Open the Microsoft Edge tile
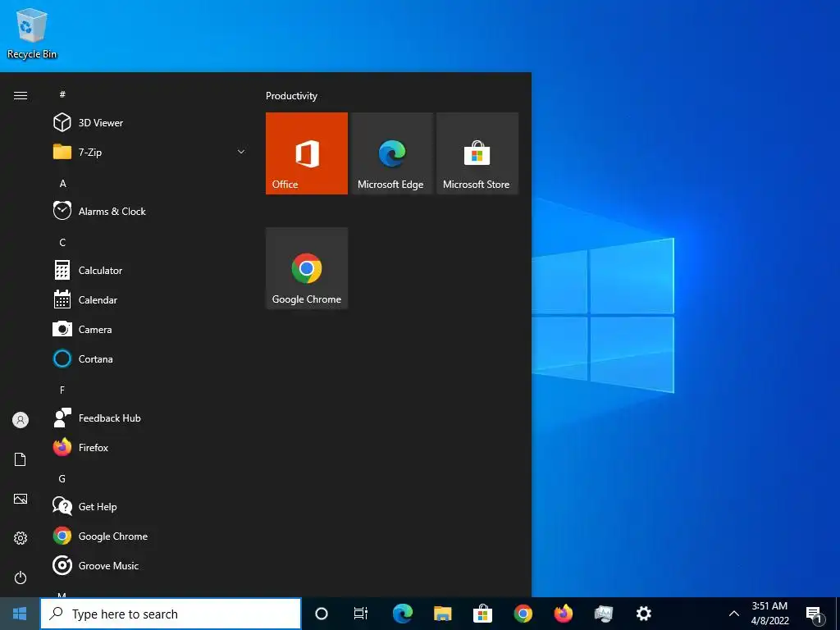 (391, 153)
